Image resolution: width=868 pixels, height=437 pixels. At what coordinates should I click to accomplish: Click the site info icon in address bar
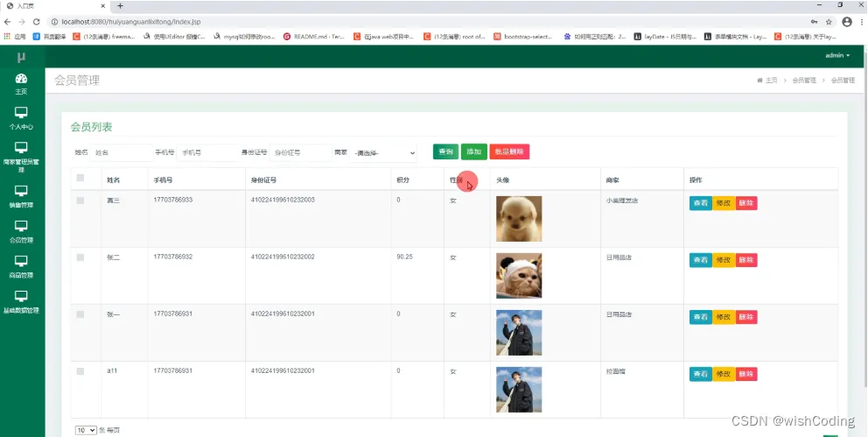pos(54,22)
